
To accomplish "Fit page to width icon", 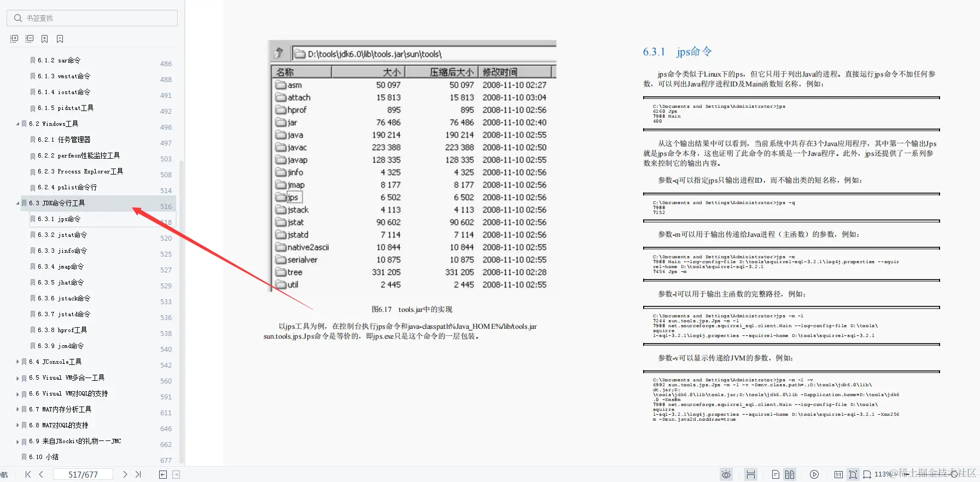I will (867, 474).
